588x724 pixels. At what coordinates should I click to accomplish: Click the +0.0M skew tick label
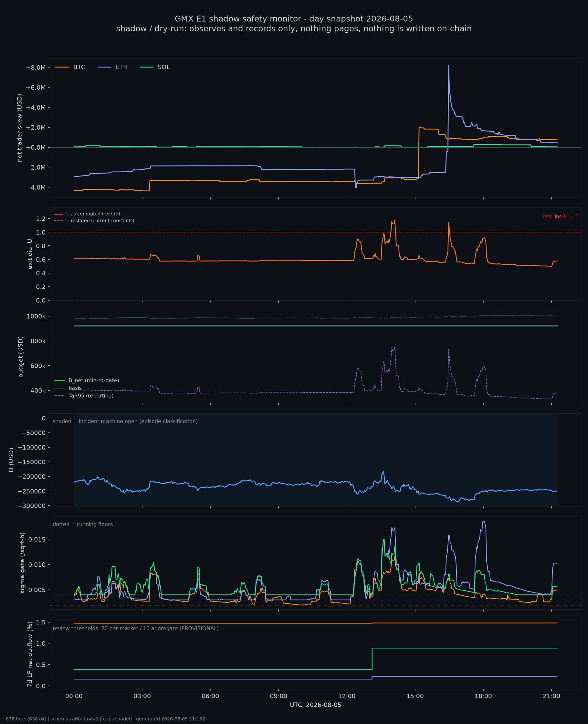36,148
